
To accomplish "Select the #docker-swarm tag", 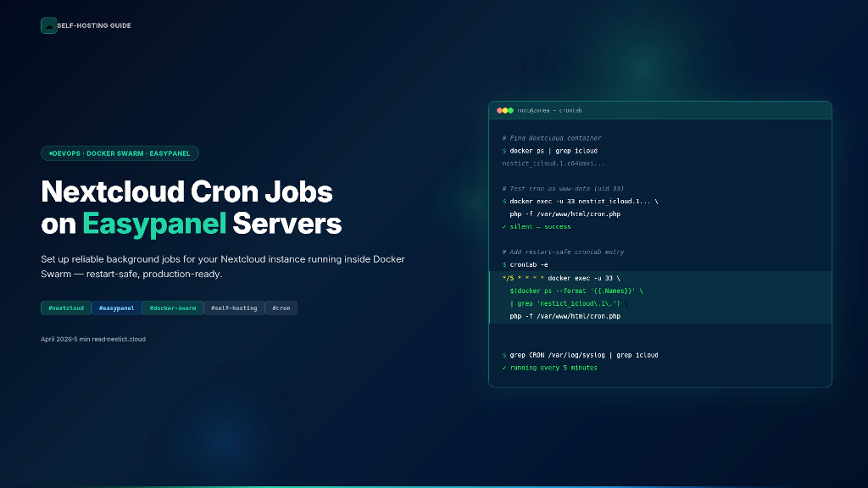I will [x=173, y=308].
